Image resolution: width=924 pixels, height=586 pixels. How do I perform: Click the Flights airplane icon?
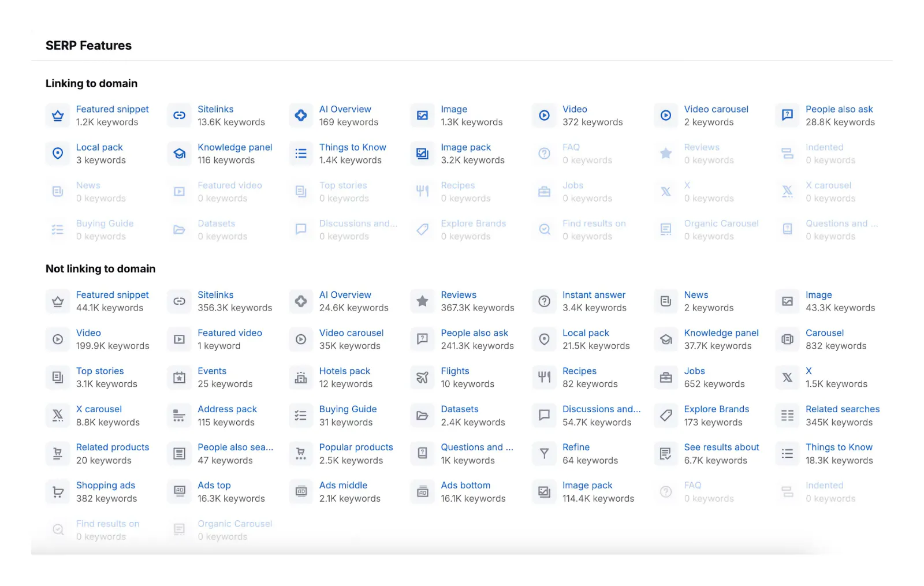(423, 378)
